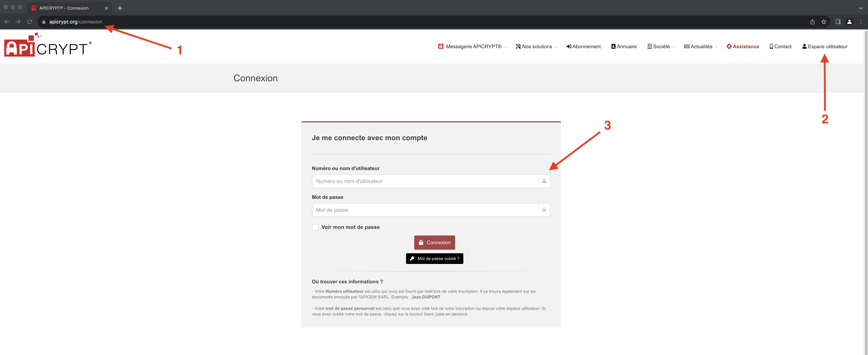Expand the Actualités dropdown arrow
The width and height of the screenshot is (868, 355).
coord(716,47)
